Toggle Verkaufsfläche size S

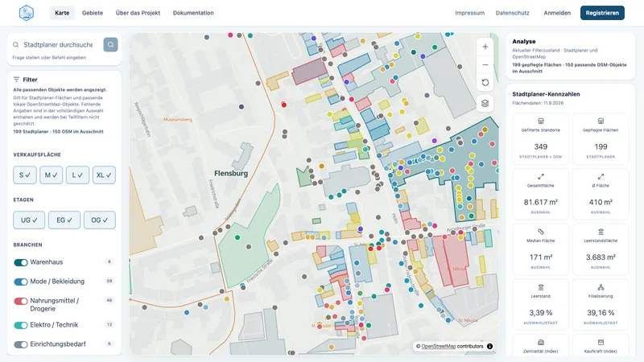(25, 175)
